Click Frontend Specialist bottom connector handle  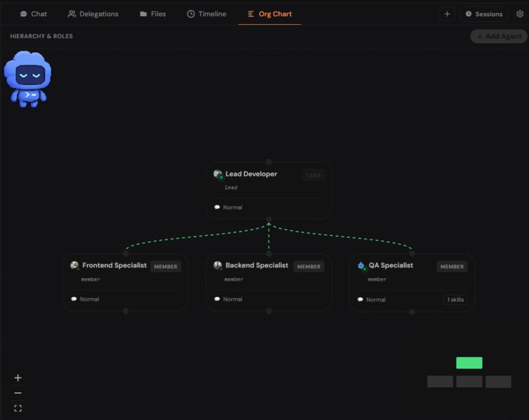(126, 312)
